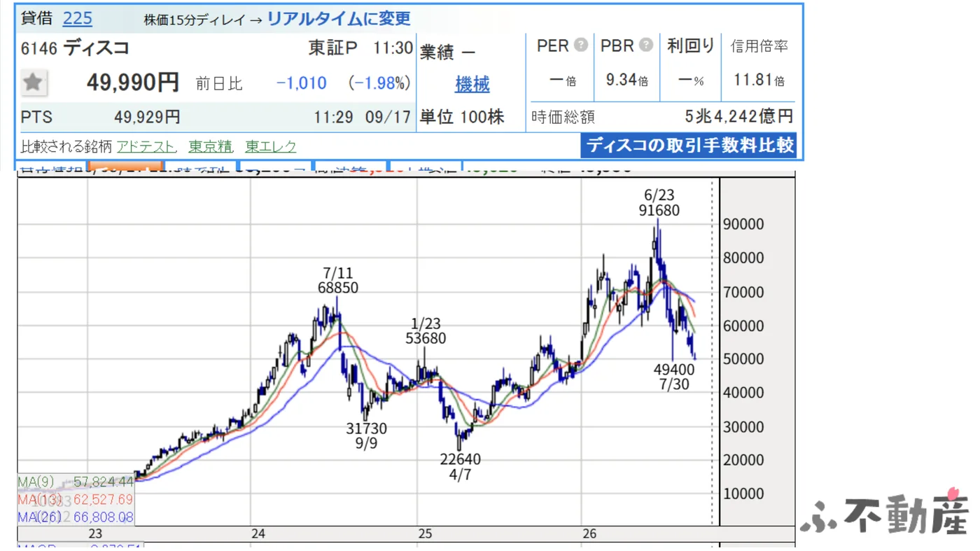Click the PBR value 9.34倍
Image resolution: width=980 pixels, height=551 pixels.
tap(626, 80)
